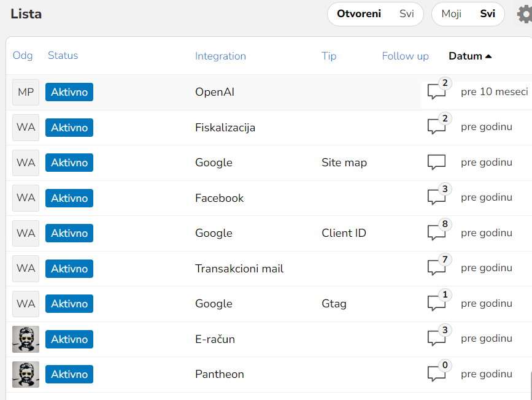Open comments for the Fiskalizacija integration
Viewport: 532px width, 400px height.
coord(436,128)
